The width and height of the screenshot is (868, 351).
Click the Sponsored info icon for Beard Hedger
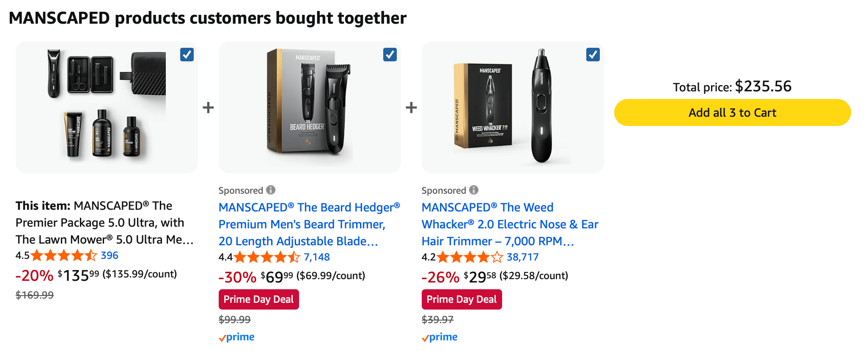[x=271, y=190]
